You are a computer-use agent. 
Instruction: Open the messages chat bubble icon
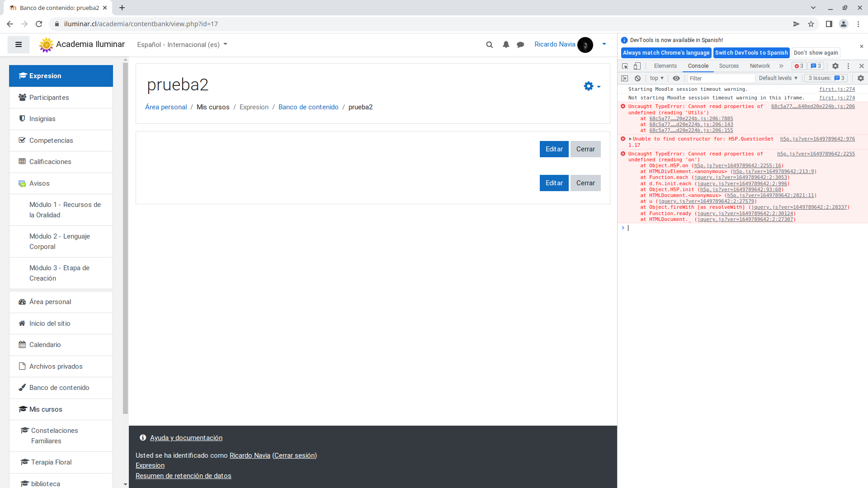520,44
